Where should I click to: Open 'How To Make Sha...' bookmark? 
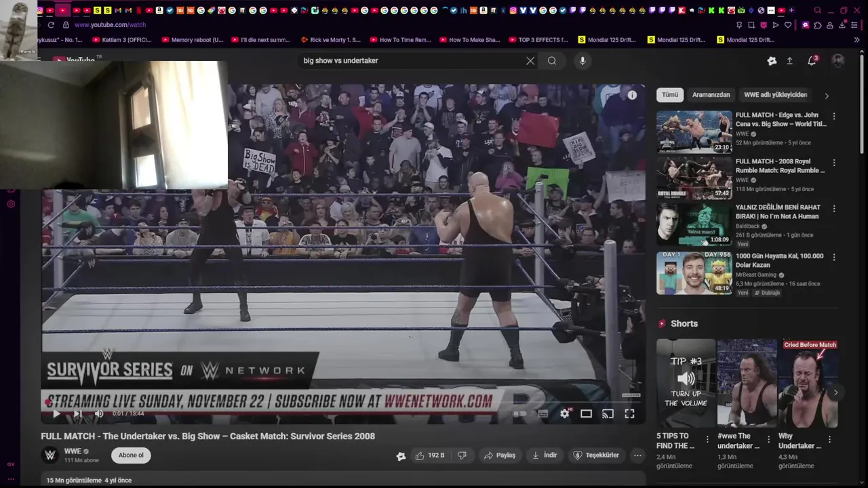coord(470,40)
